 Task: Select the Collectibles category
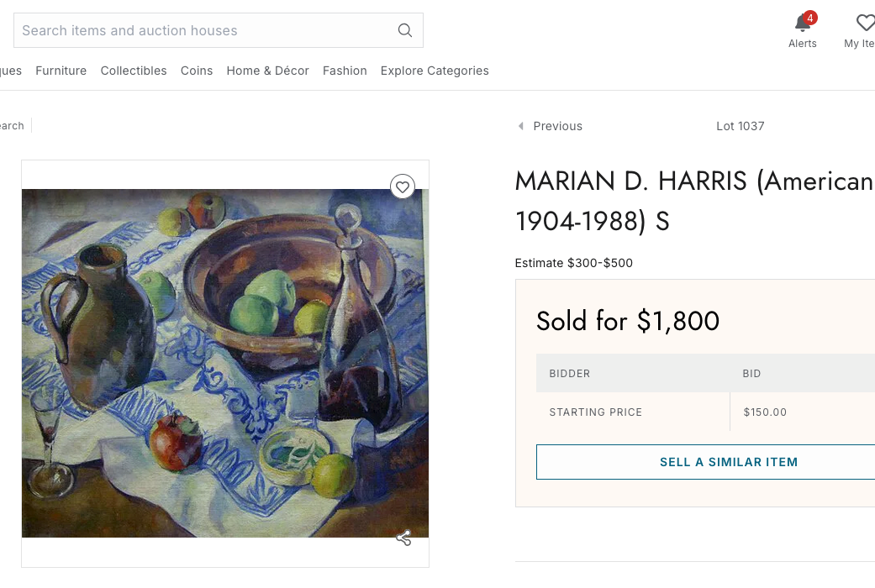[134, 71]
